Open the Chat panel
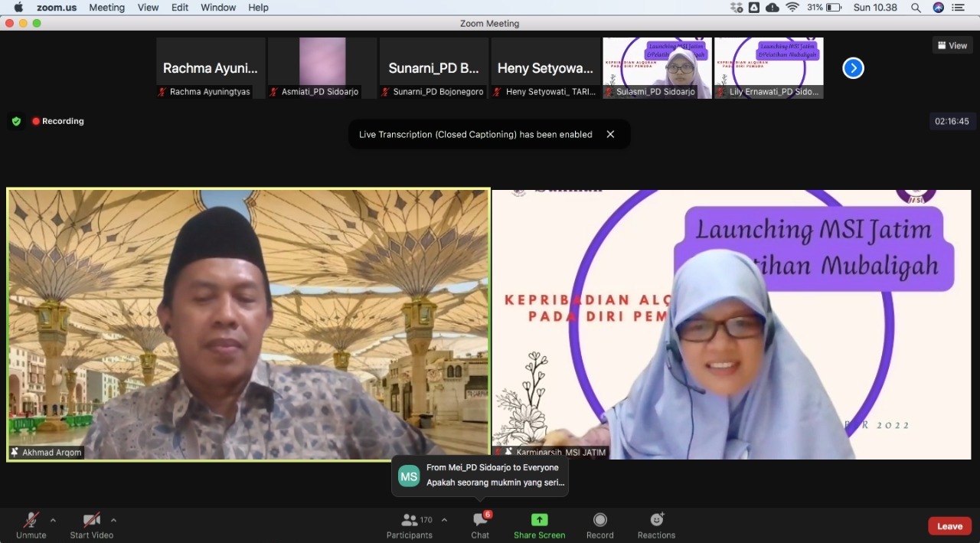Viewport: 980px width, 543px height. click(x=480, y=520)
